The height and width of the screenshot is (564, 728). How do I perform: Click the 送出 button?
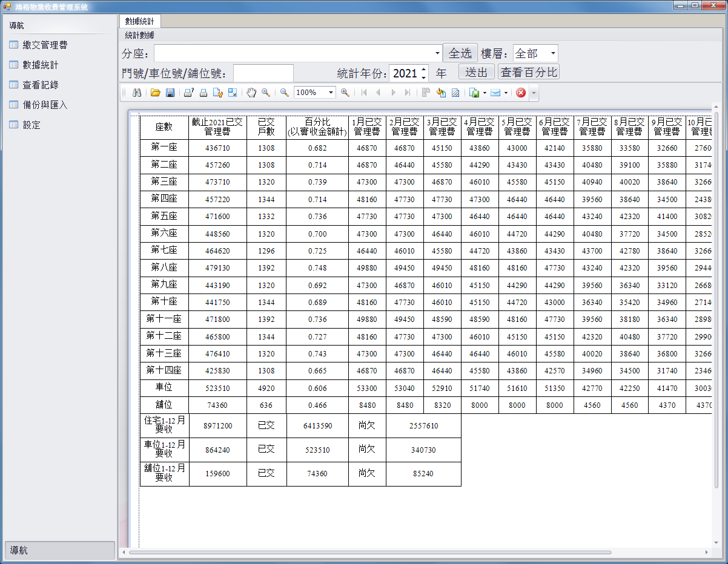click(x=477, y=73)
